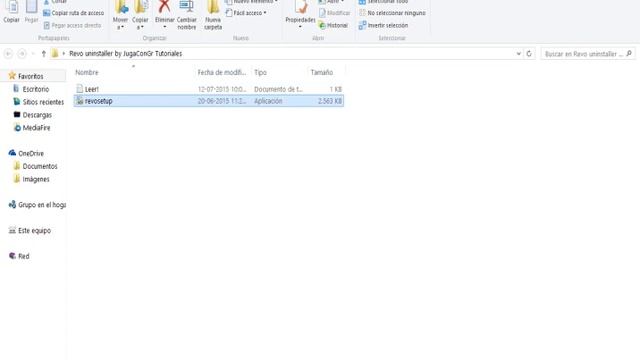Open the Historial button
640x360 pixels.
(x=333, y=25)
